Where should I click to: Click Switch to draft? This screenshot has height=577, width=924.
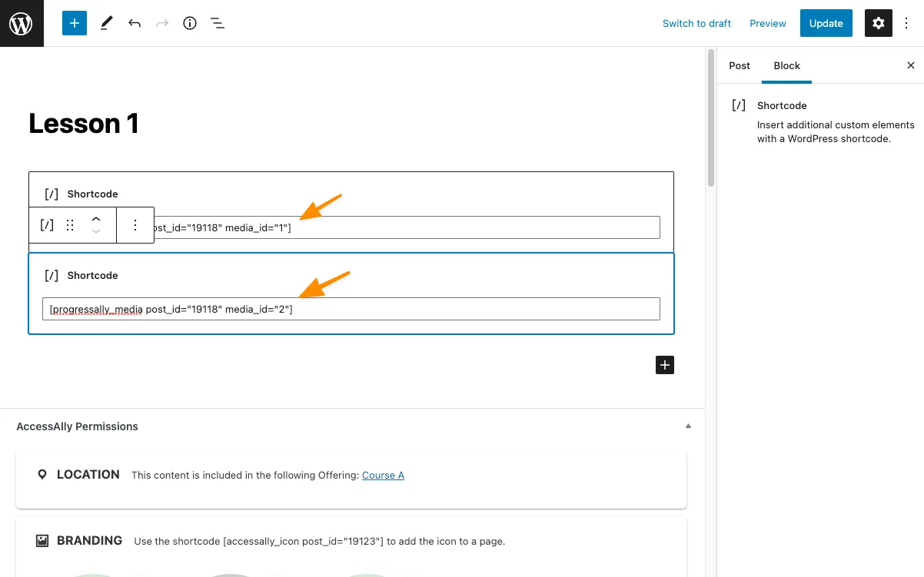tap(696, 23)
